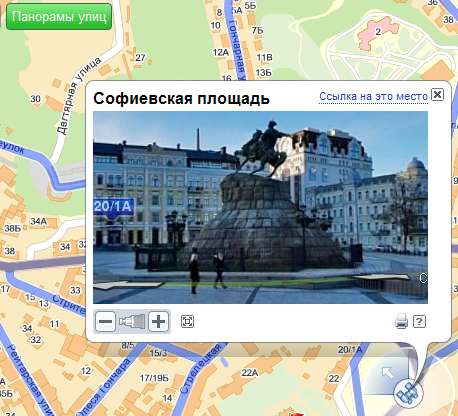Click Дегтярная улица street label
This screenshot has height=416, width=458.
pyautogui.click(x=78, y=96)
